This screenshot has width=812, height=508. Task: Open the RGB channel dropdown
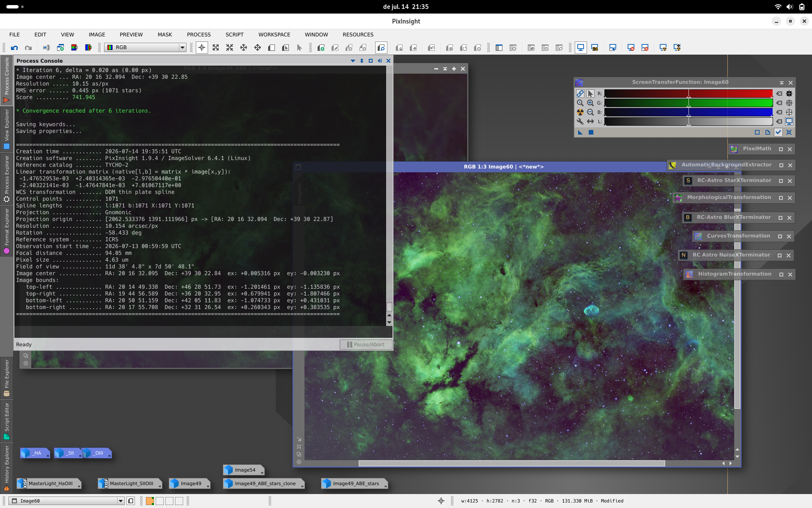pyautogui.click(x=145, y=47)
